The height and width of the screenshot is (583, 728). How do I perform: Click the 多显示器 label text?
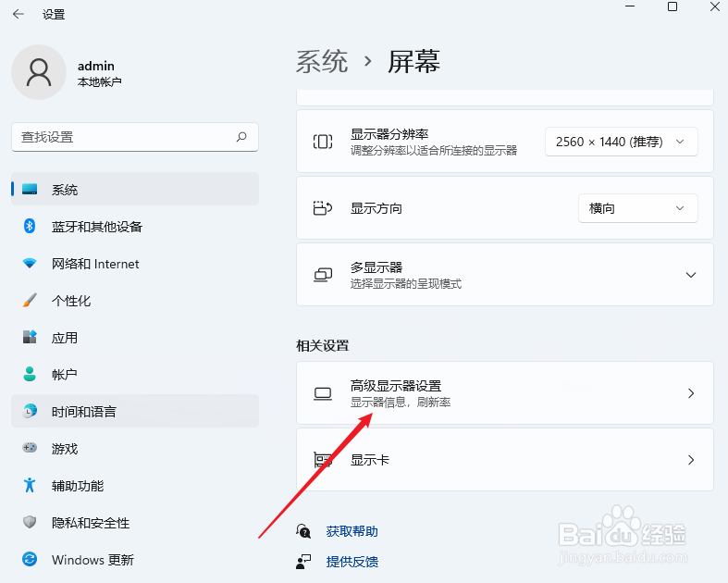[376, 267]
